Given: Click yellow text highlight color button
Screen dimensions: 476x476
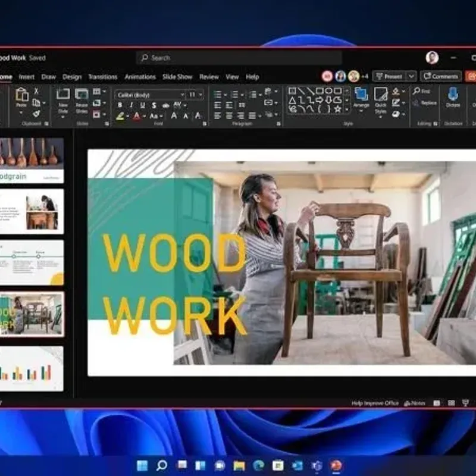Looking at the screenshot, I should (x=120, y=116).
